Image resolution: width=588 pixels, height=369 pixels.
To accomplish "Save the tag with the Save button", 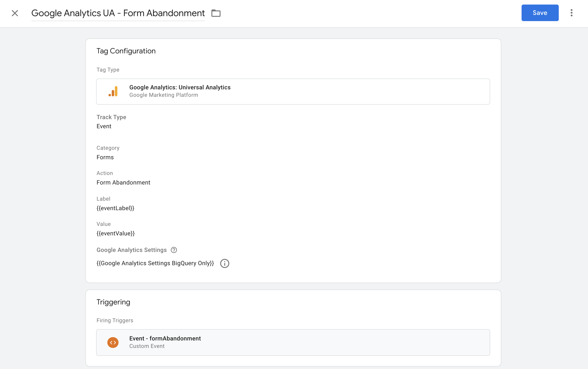I will point(540,13).
